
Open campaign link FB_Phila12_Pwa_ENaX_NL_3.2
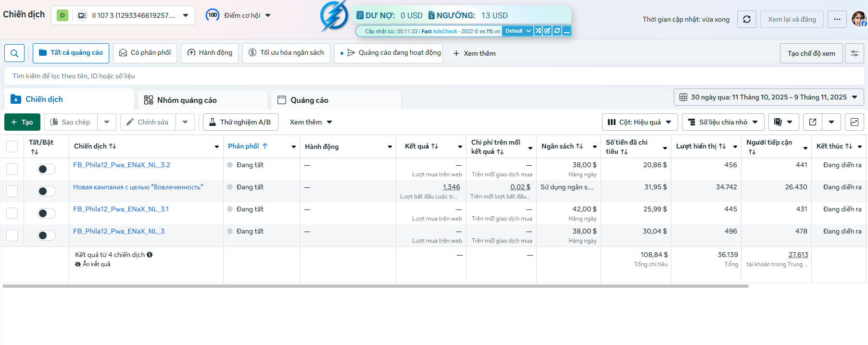coord(122,165)
